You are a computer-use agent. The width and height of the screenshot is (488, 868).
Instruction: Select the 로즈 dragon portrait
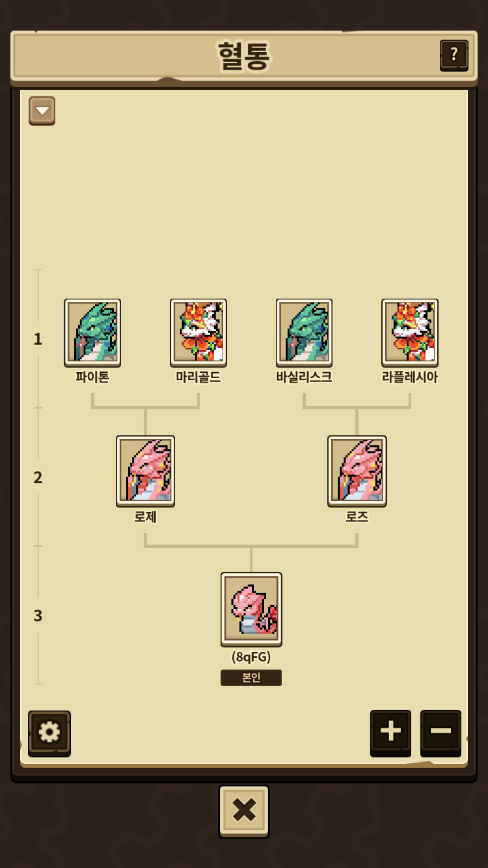pos(357,470)
